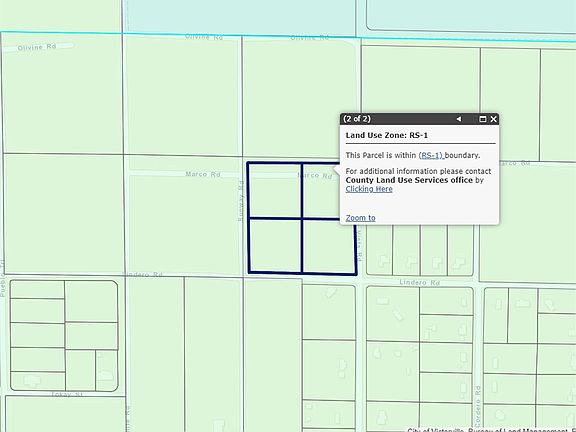Close the Land Use Zone popup
The image size is (576, 432).
(x=493, y=119)
